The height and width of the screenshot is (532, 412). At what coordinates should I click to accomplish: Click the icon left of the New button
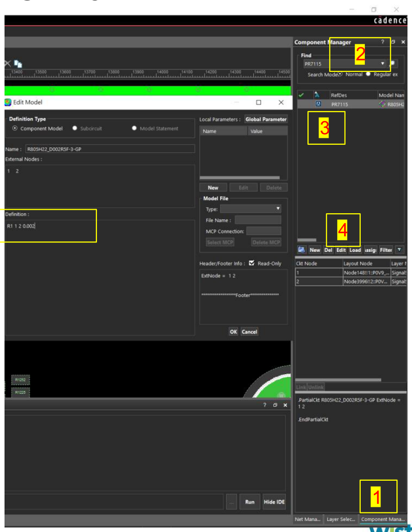[301, 250]
